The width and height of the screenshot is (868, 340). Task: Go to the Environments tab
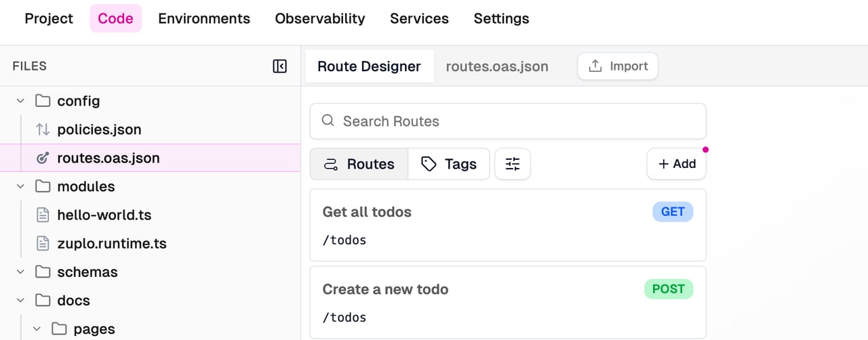(x=204, y=18)
